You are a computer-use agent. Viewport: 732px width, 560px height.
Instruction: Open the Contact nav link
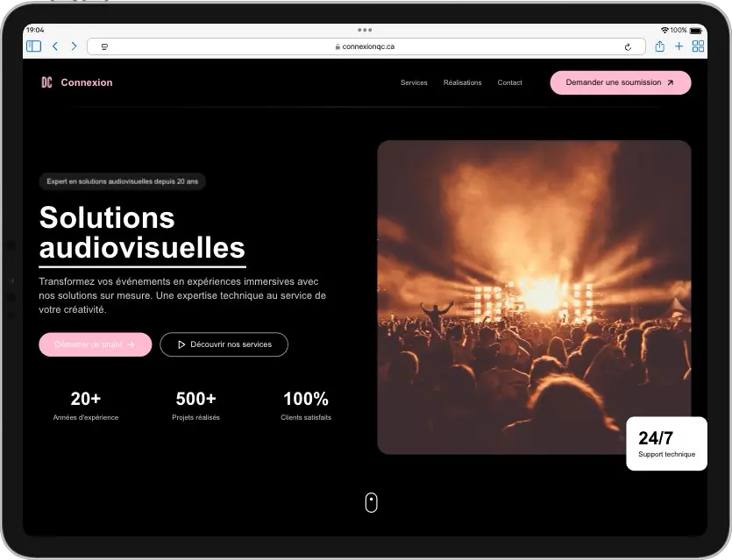tap(509, 82)
